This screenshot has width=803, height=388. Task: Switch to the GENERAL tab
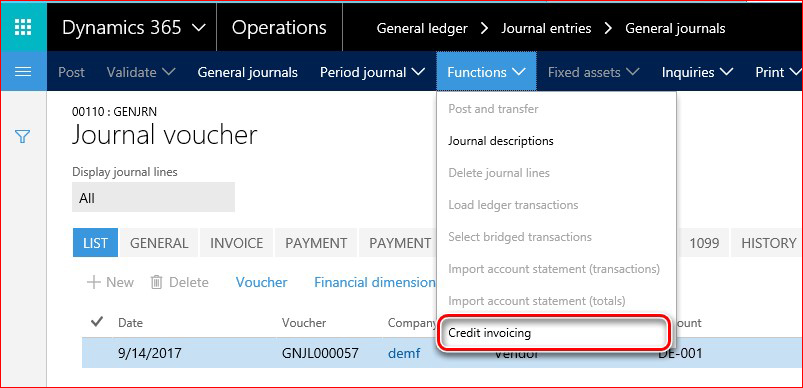(159, 243)
